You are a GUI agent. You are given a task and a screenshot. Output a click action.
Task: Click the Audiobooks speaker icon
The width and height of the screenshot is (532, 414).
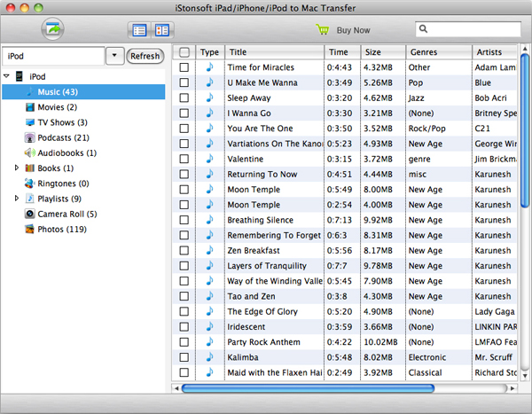point(30,152)
